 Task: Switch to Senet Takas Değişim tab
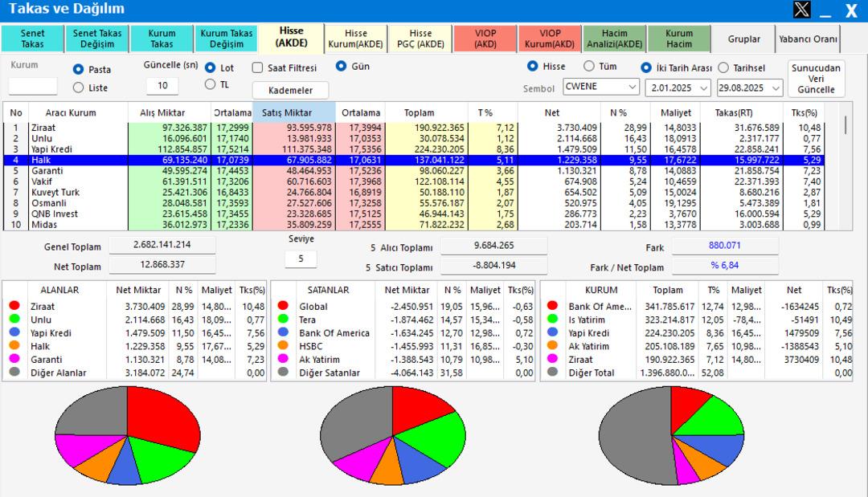pyautogui.click(x=97, y=39)
